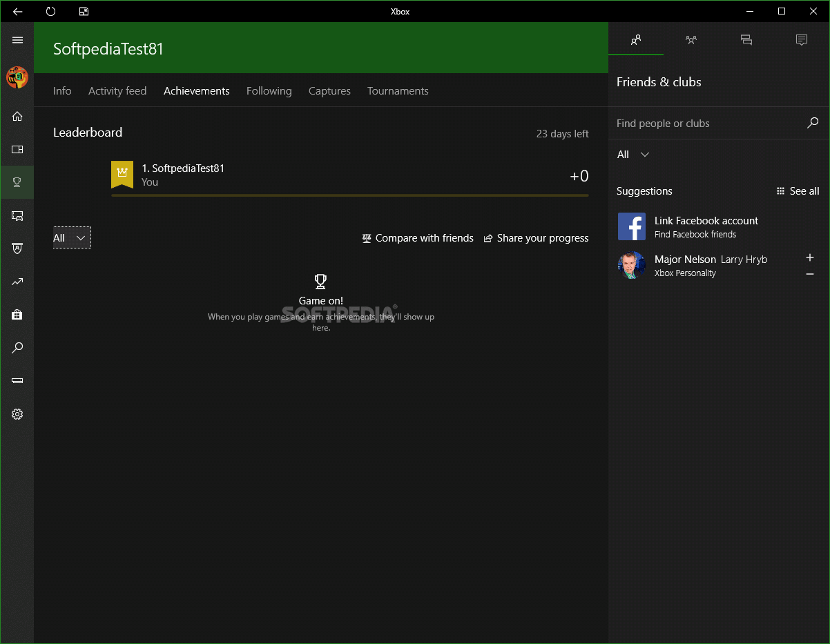830x644 pixels.
Task: Add Major Nelson as a friend
Action: click(809, 257)
